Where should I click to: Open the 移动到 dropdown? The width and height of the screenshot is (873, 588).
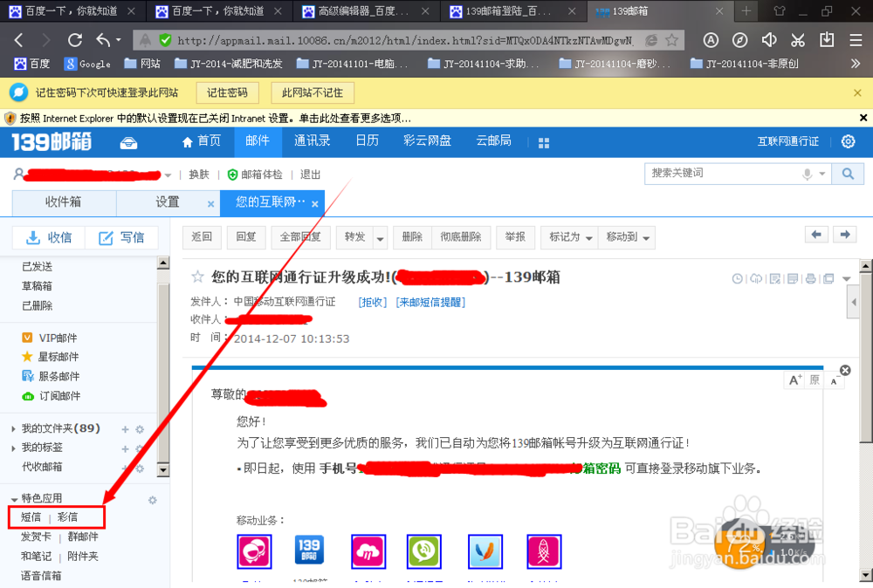[627, 237]
